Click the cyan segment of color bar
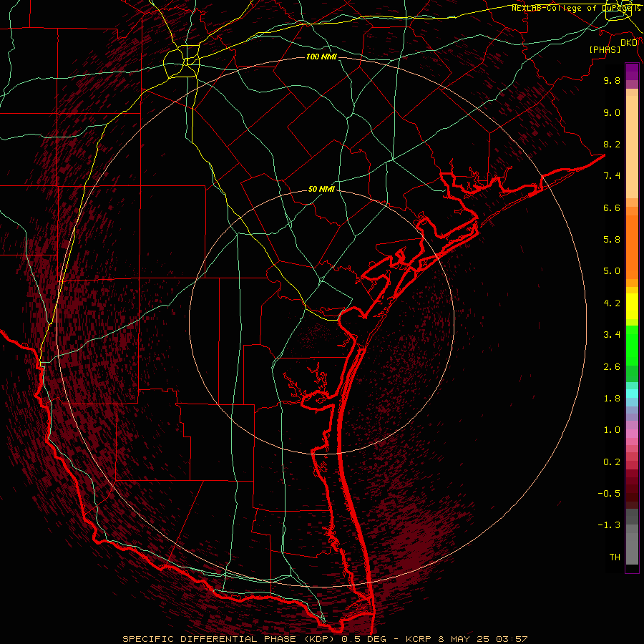 [632, 394]
